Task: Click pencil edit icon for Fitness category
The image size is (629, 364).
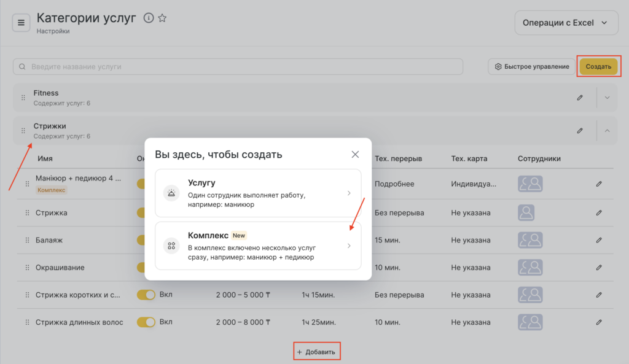Action: coord(580,98)
